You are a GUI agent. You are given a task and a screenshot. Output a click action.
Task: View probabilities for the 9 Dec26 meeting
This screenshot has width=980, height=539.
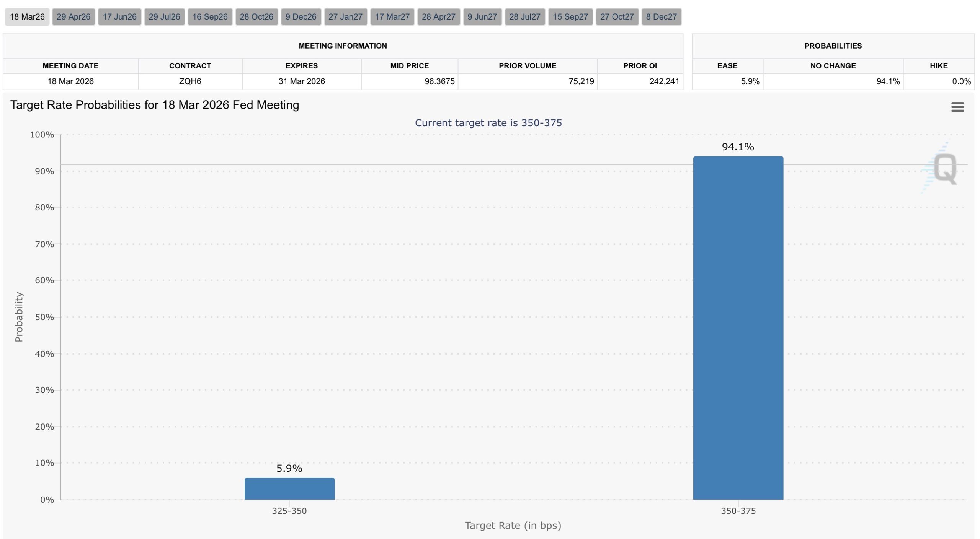301,16
